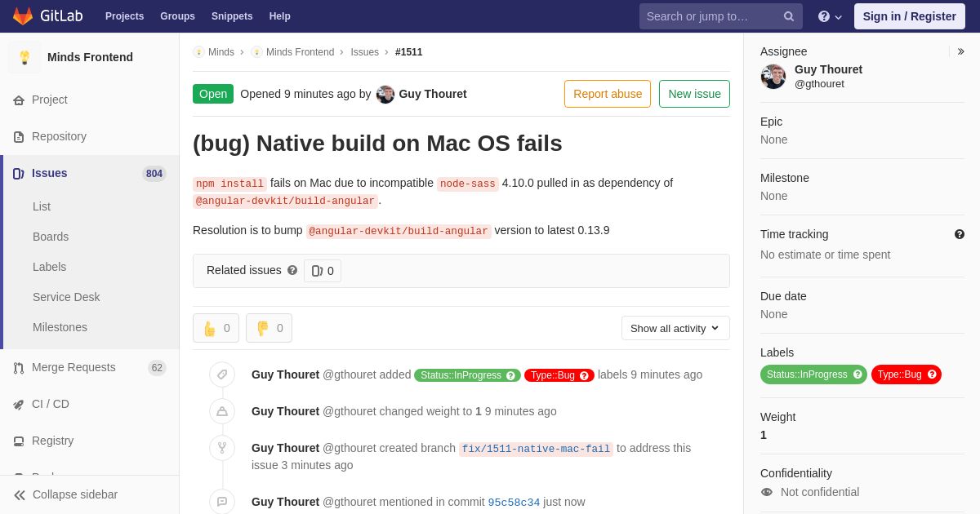Screen dimensions: 980x514
Task: Click the red Type::Bug label in sidebar
Action: (906, 374)
